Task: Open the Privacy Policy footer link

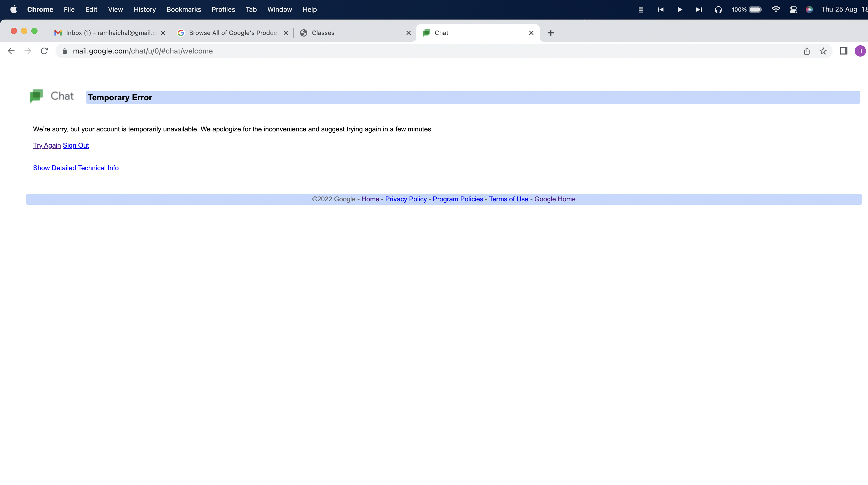Action: tap(406, 199)
